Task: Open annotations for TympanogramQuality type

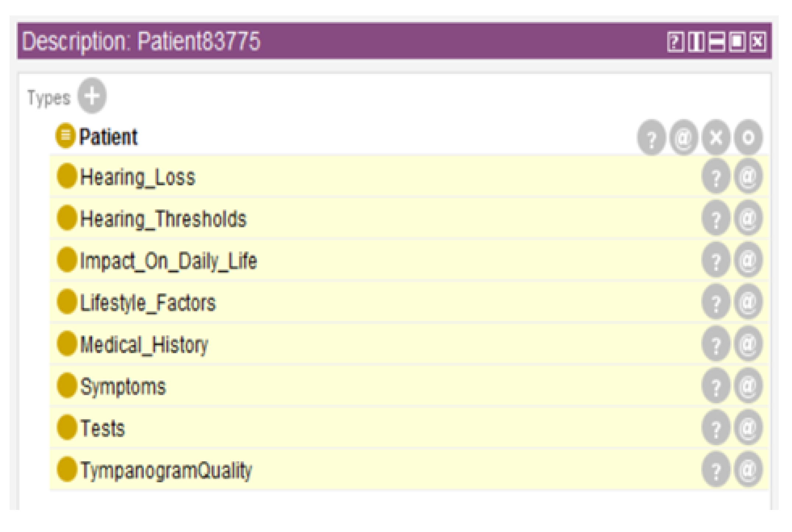Action: click(x=748, y=470)
